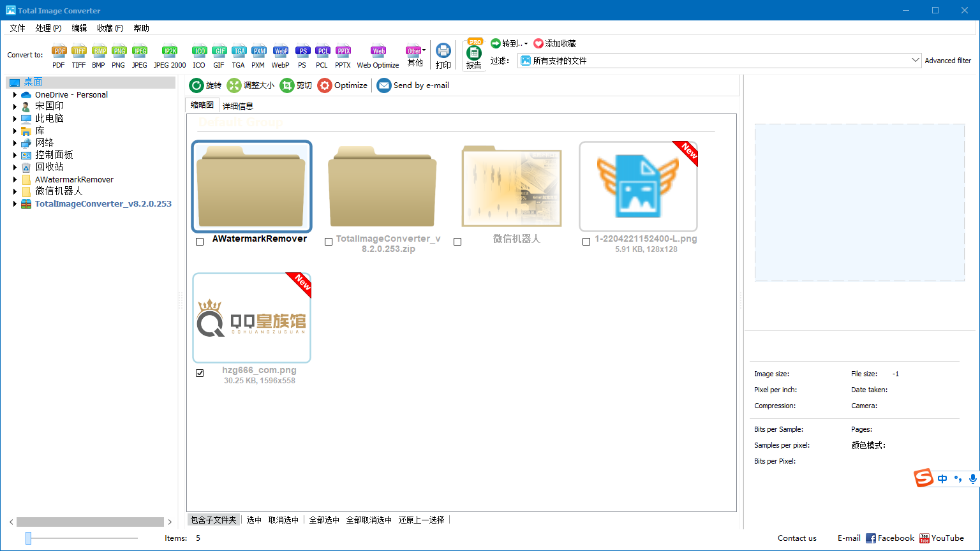Click the Advanced filter link
980x551 pixels.
click(948, 61)
